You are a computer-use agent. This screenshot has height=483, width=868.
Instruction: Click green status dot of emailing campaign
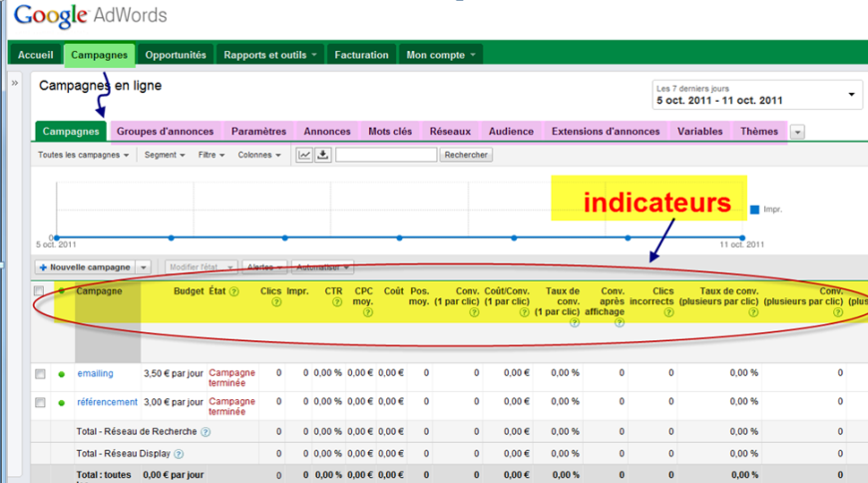62,374
